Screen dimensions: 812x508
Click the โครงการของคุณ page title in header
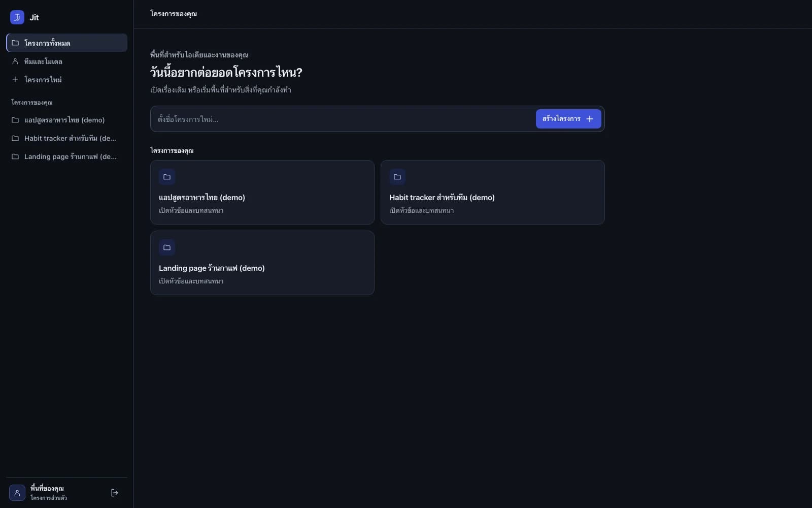pyautogui.click(x=174, y=14)
